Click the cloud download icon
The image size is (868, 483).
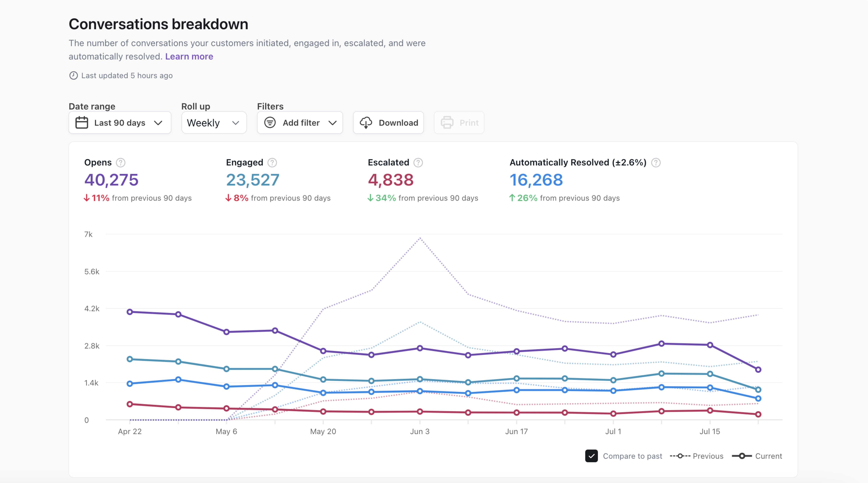point(366,123)
